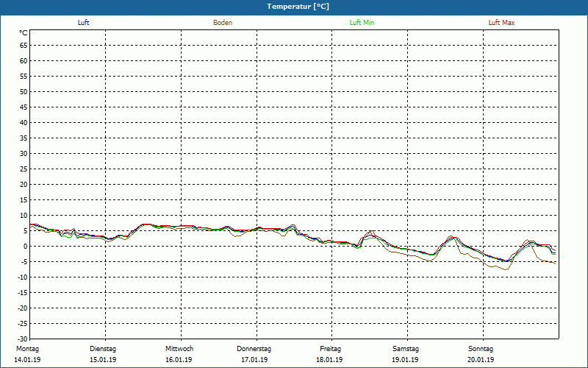Click the Temperatur [°C] chart title
Screen dimensions: 588x368
click(x=298, y=7)
